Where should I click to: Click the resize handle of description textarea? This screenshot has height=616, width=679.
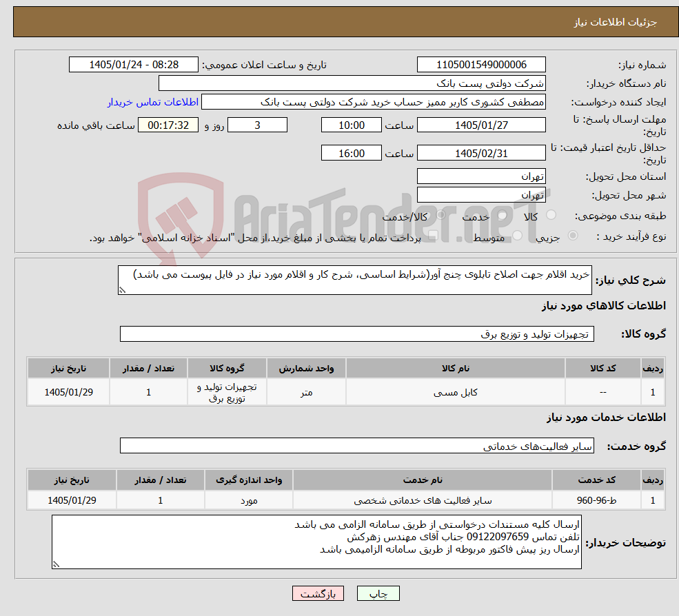(x=122, y=291)
